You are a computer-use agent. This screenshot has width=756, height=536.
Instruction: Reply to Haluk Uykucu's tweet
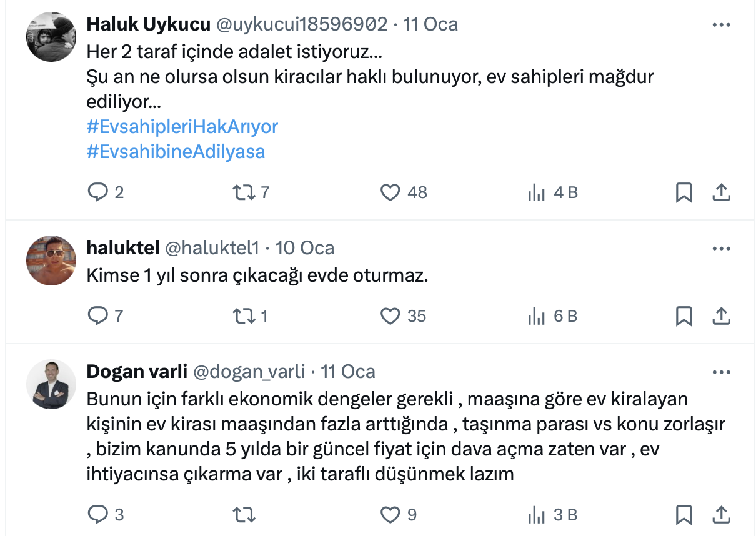98,192
